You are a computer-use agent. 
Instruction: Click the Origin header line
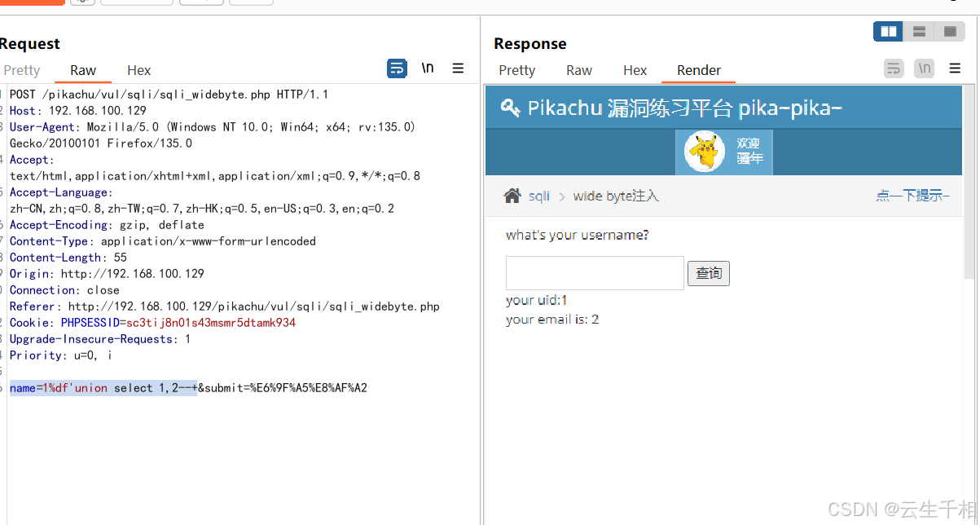(x=107, y=274)
